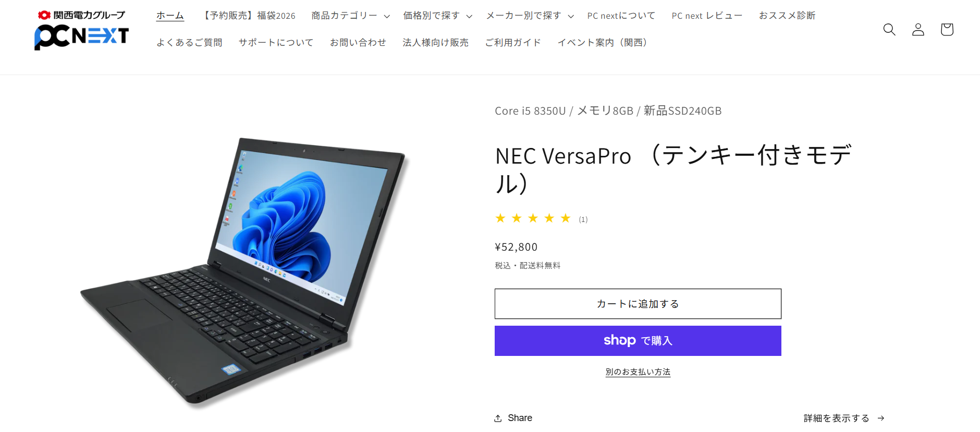Open the search magnifier icon
The width and height of the screenshot is (980, 432).
point(889,30)
